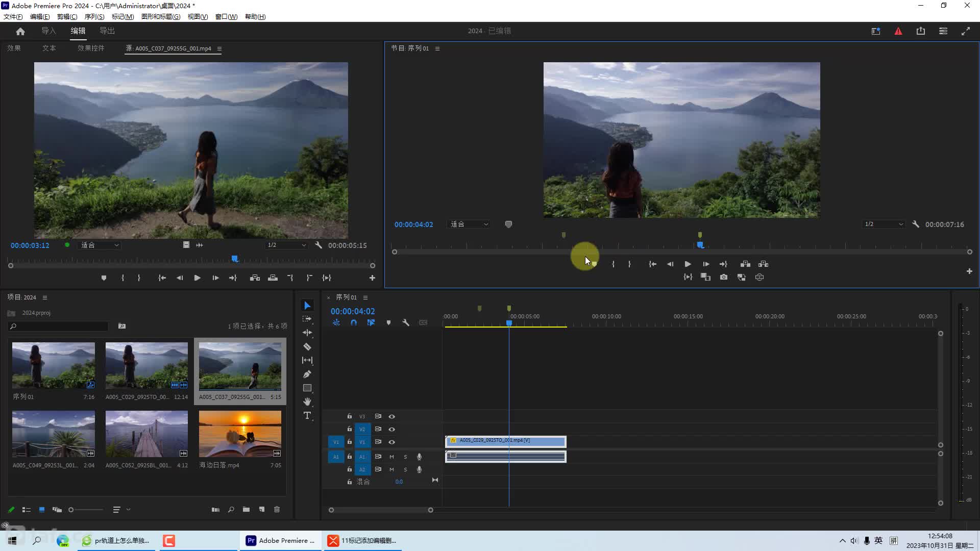Click Overwrite button in source monitor
Image resolution: width=980 pixels, height=551 pixels.
[273, 278]
